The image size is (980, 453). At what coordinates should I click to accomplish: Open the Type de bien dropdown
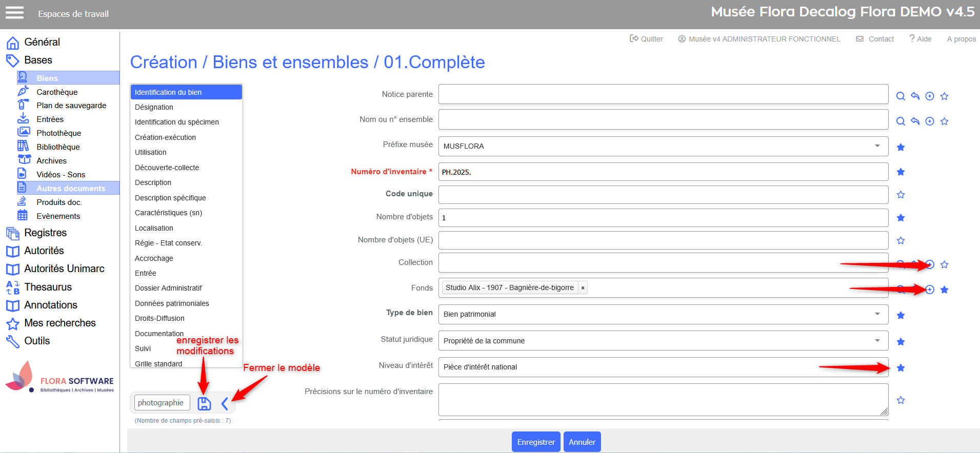click(663, 314)
